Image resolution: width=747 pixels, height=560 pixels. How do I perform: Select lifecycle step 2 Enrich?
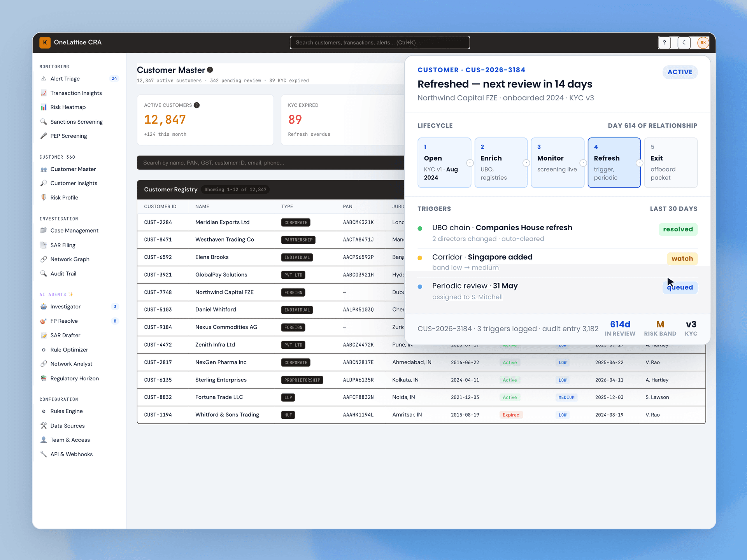point(501,163)
